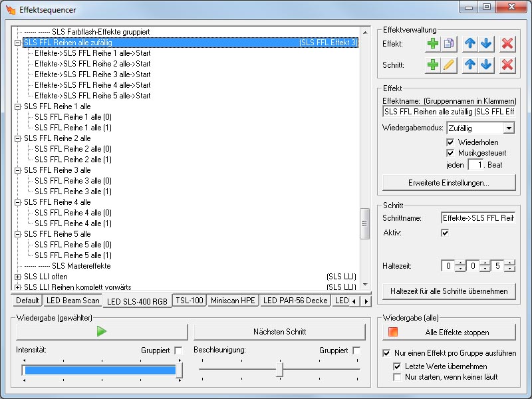The image size is (532, 399).
Task: Enable Nur starten, wenn keiner läuft
Action: click(397, 377)
